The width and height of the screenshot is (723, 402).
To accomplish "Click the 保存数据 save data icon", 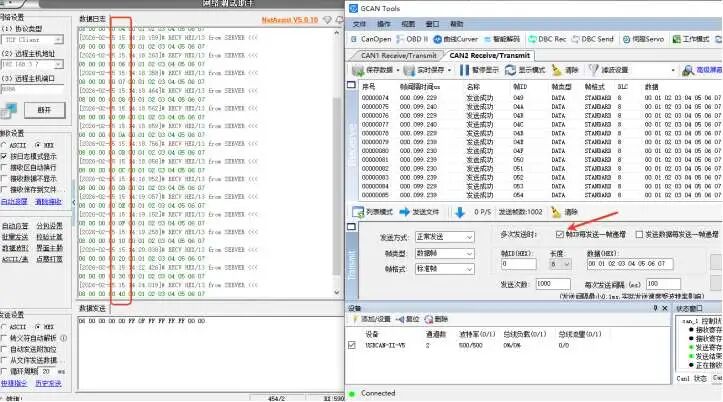I will (358, 70).
